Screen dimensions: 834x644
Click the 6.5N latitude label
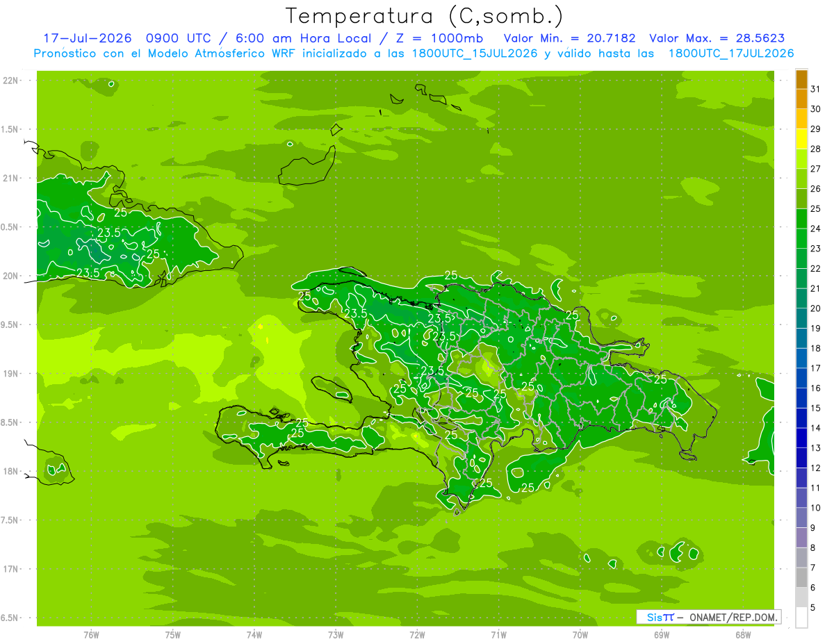[x=10, y=618]
